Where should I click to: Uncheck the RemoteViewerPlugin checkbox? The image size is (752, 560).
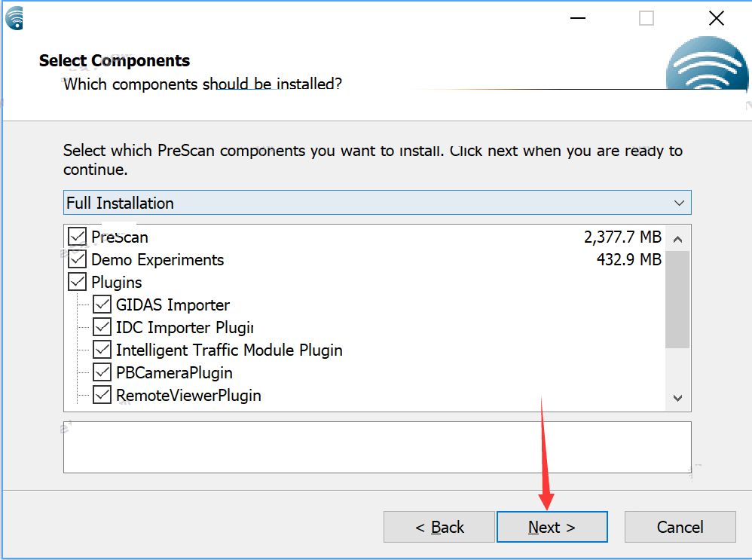(x=102, y=395)
